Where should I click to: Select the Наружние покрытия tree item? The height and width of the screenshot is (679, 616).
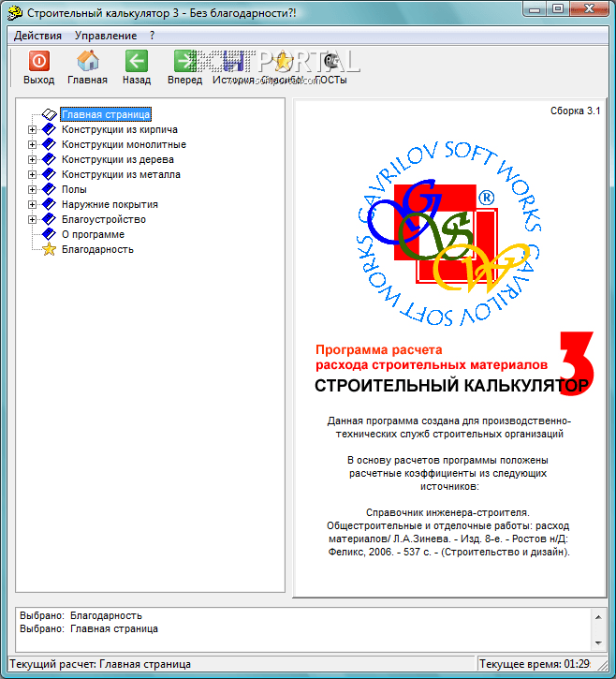click(x=110, y=204)
